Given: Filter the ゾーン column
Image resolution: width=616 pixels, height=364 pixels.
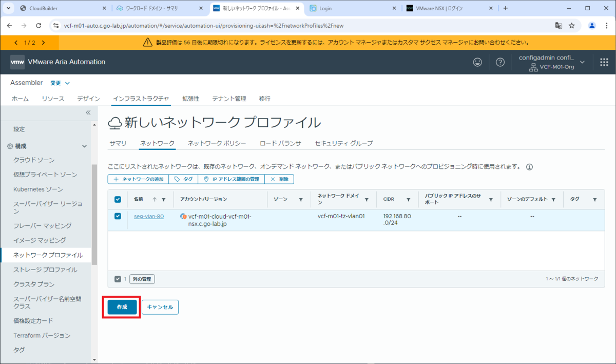Looking at the screenshot, I should pos(301,200).
